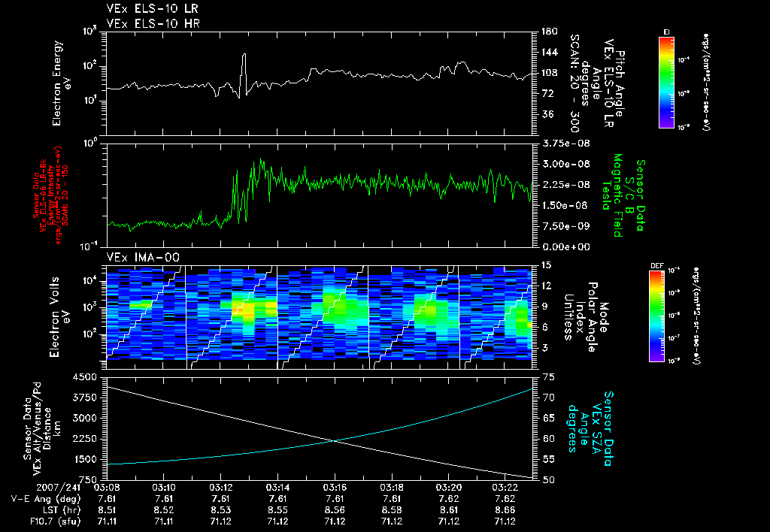Click the LST value 8.51
770x532 pixels.
[x=107, y=510]
